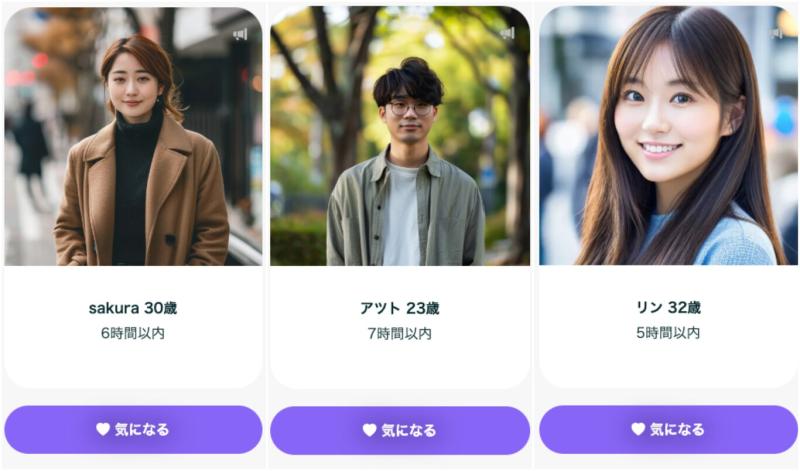Select the name アツト 23歳
The height and width of the screenshot is (471, 800).
pos(399,308)
